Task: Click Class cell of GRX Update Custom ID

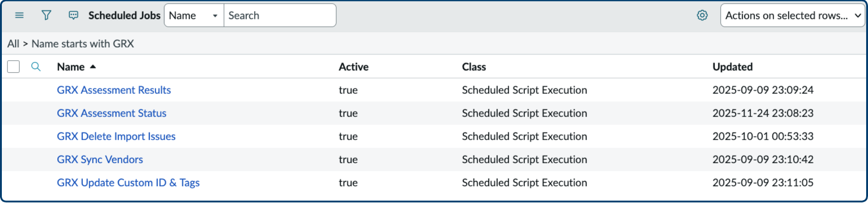Action: (524, 183)
